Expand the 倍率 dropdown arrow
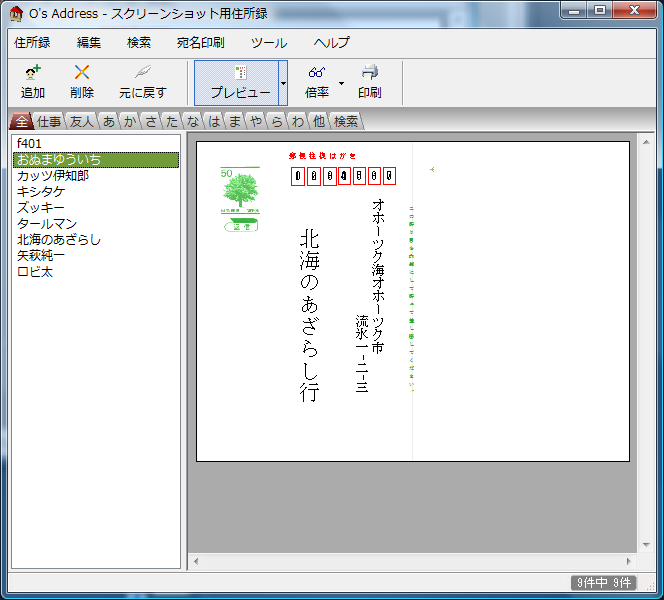This screenshot has height=600, width=664. click(x=341, y=82)
